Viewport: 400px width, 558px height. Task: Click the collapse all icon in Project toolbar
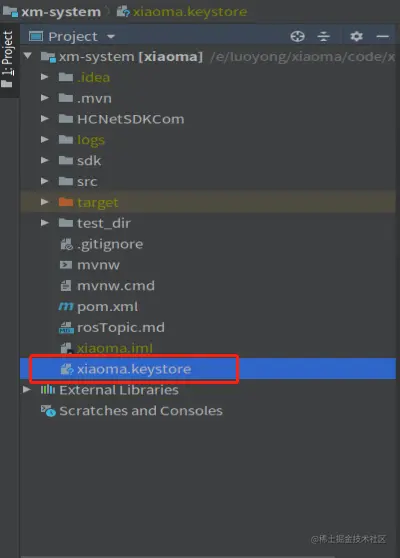pyautogui.click(x=323, y=36)
